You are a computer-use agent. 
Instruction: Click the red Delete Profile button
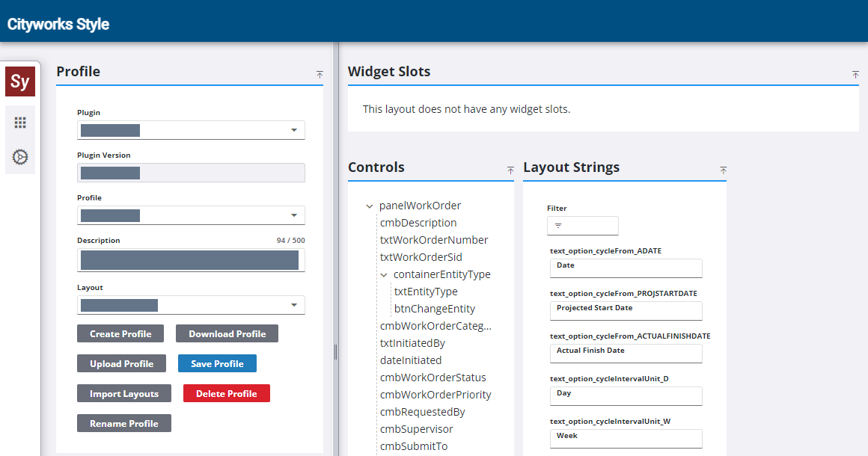click(227, 393)
